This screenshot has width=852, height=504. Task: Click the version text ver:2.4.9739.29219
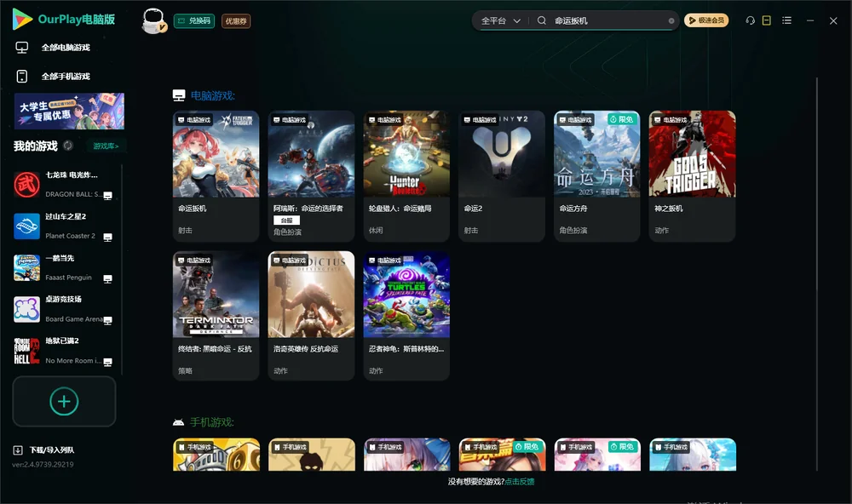click(43, 465)
